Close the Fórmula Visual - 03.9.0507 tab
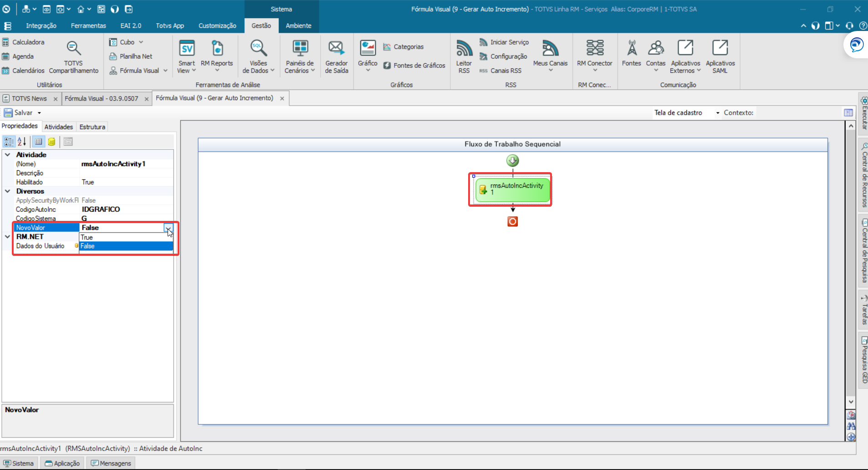 tap(147, 99)
